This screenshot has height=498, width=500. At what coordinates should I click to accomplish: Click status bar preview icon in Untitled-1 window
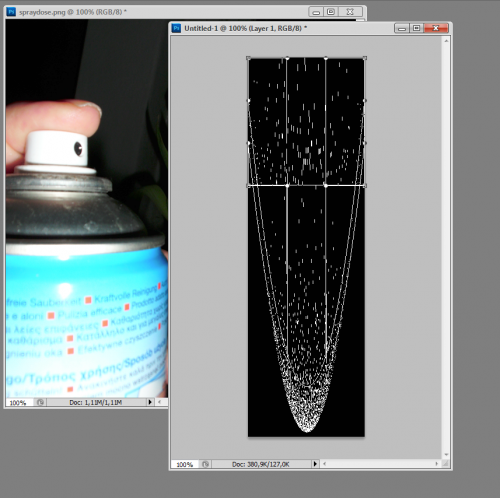click(206, 464)
